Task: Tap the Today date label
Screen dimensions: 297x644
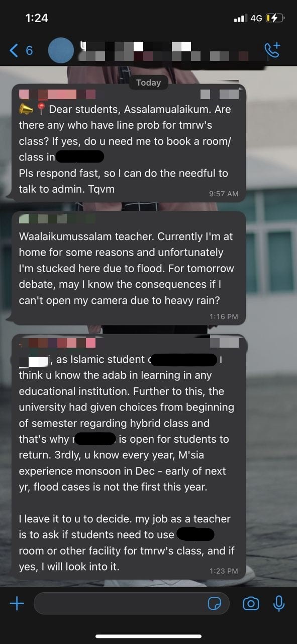Action: tap(148, 83)
